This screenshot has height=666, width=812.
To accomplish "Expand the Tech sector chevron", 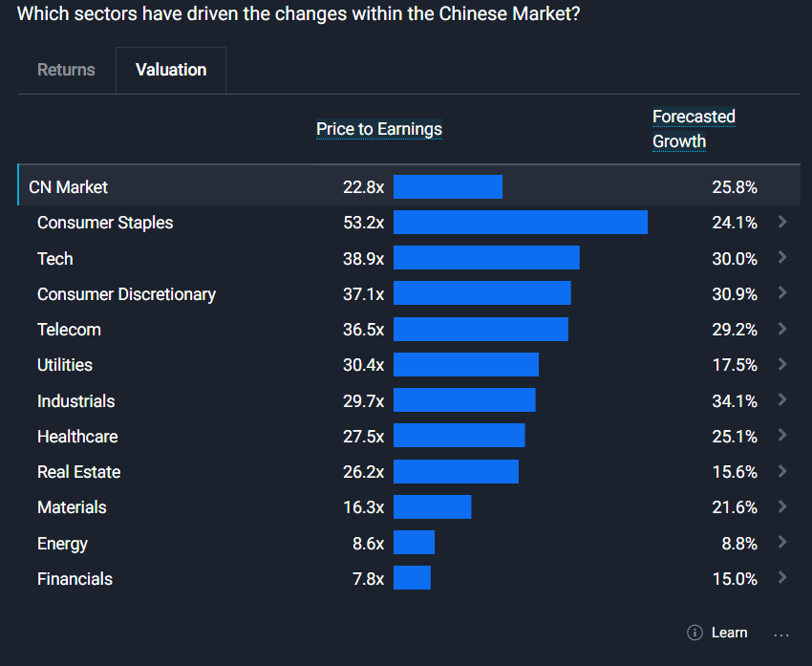I will click(x=782, y=257).
